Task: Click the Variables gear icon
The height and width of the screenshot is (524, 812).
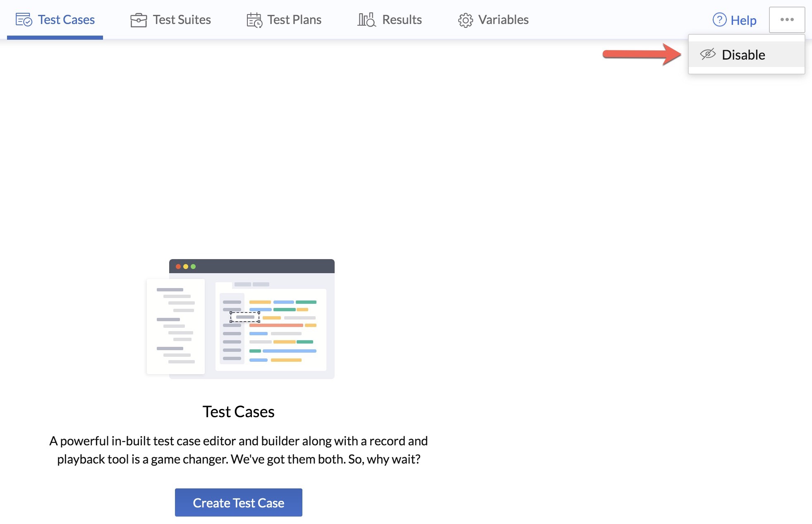Action: tap(465, 20)
